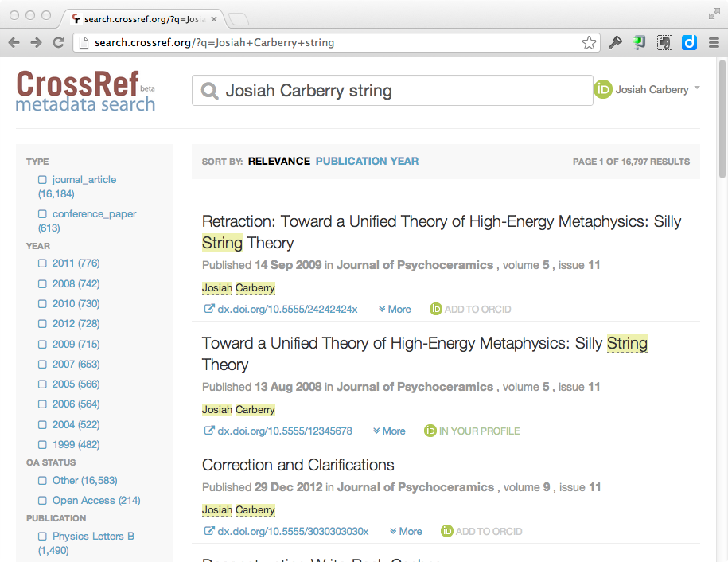Tick the 2011 year filter checkbox
The height and width of the screenshot is (562, 728).
point(43,263)
